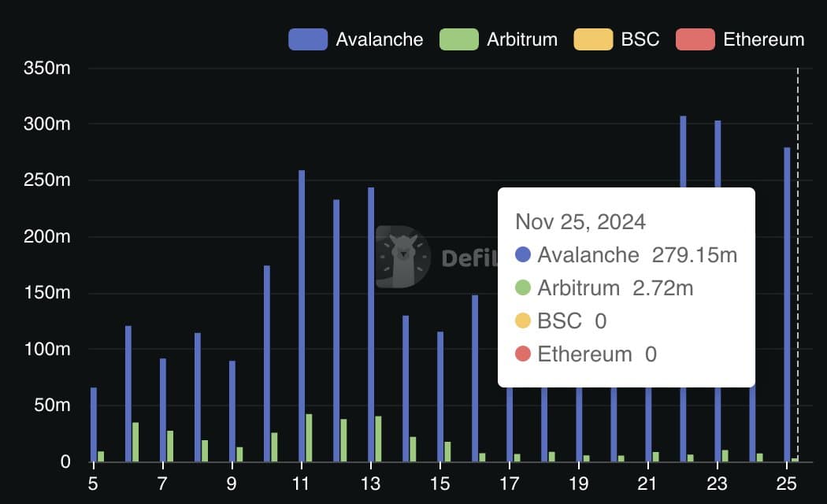Hide the Avalanche series via legend label
The image size is (827, 504).
[379, 39]
